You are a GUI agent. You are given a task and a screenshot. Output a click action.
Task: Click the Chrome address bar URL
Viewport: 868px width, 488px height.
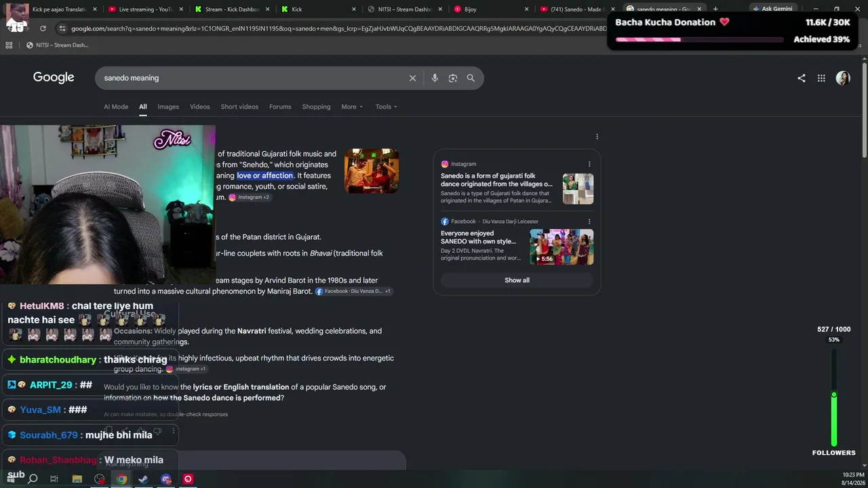click(x=339, y=28)
